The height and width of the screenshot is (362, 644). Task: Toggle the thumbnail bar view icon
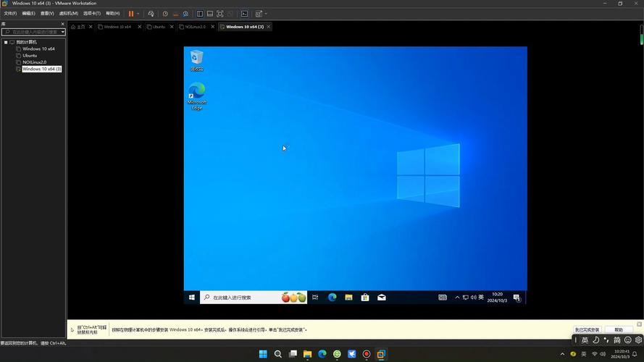210,14
